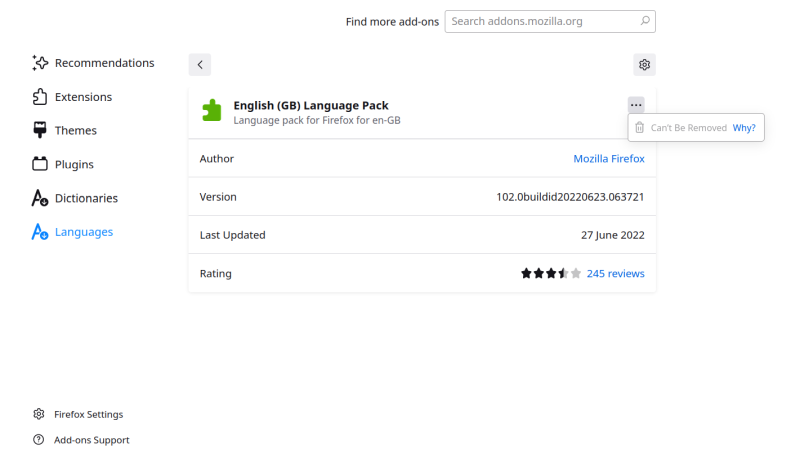Click the trash icon beside Can't Be Removed
The height and width of the screenshot is (458, 800).
coord(639,128)
